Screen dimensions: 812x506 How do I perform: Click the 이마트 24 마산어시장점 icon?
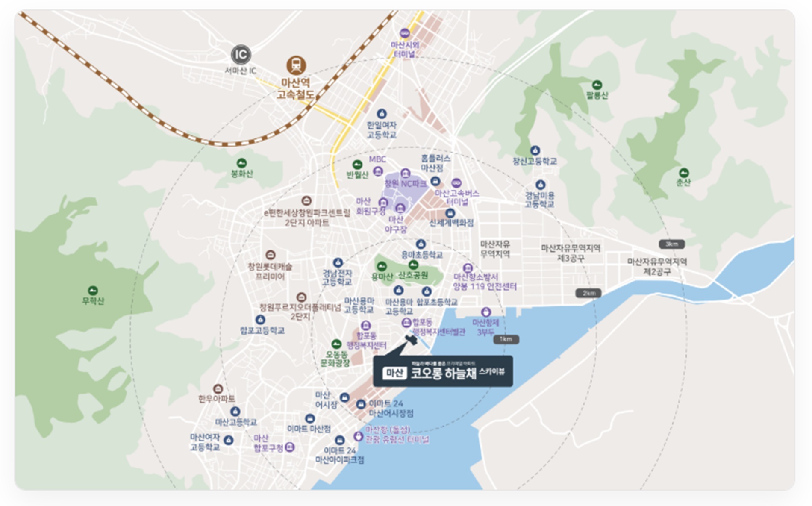click(x=361, y=404)
